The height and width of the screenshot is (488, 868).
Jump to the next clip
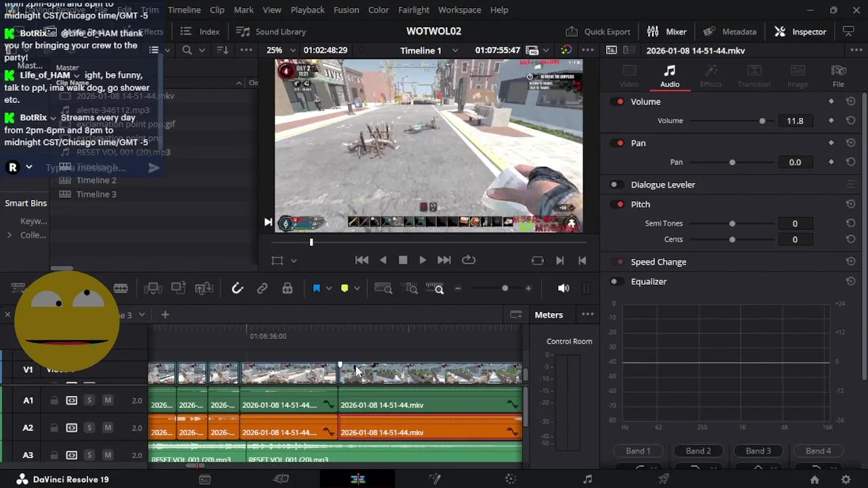[444, 260]
